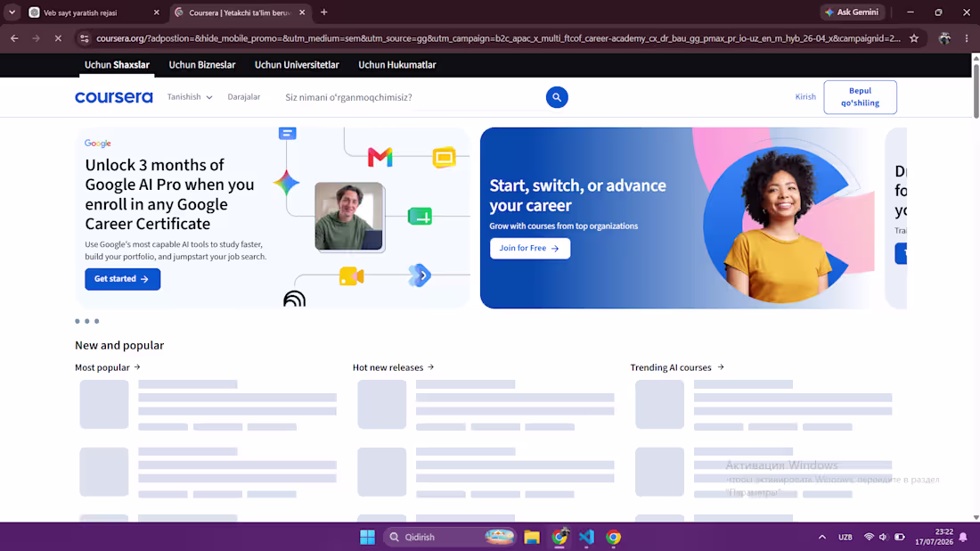Bookmark this page with the star icon
The image size is (980, 551).
(914, 38)
